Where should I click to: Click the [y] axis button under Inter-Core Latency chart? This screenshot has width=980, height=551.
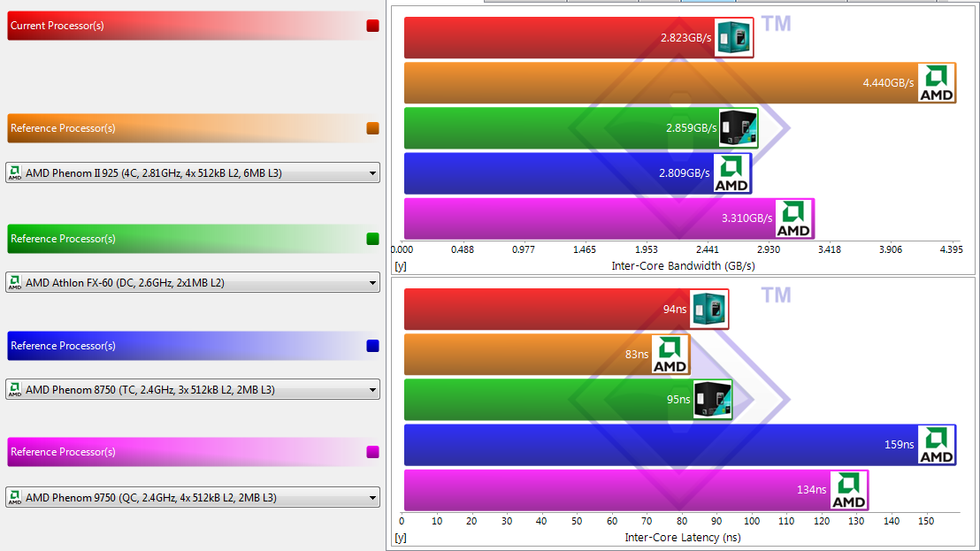pyautogui.click(x=401, y=537)
